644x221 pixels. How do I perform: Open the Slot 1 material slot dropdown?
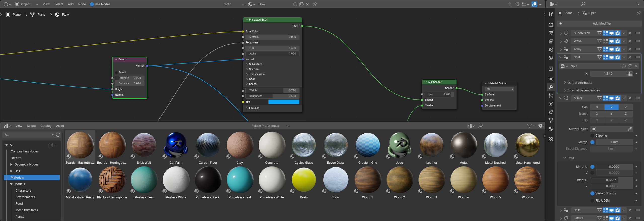pos(234,4)
